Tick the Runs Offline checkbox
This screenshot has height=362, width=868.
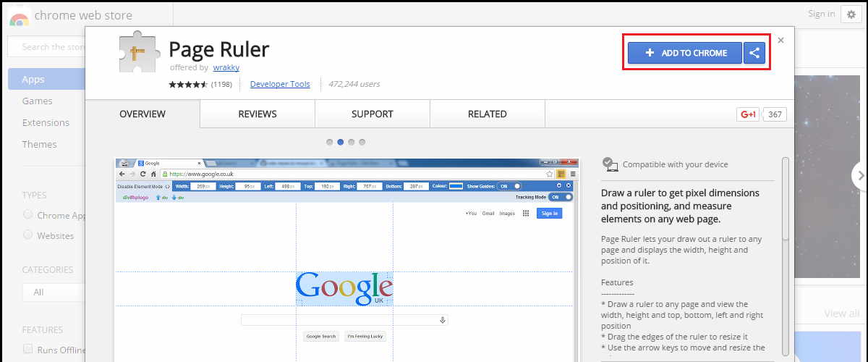coord(28,349)
